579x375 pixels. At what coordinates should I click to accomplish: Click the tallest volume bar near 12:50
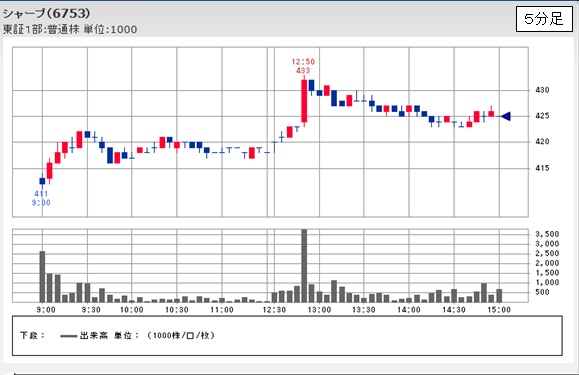point(304,266)
